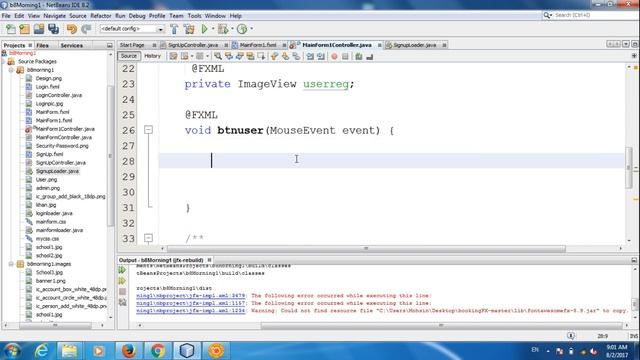Open the Start Page editor tab
The image size is (640, 360).
point(132,45)
